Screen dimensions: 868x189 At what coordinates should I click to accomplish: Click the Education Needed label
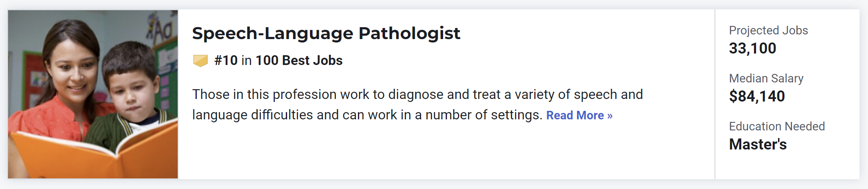(777, 127)
